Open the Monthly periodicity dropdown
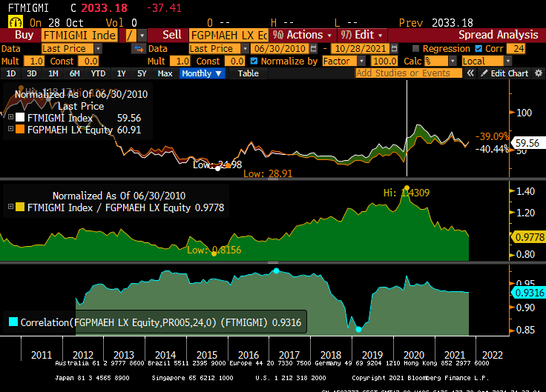This screenshot has width=546, height=392. click(x=202, y=73)
